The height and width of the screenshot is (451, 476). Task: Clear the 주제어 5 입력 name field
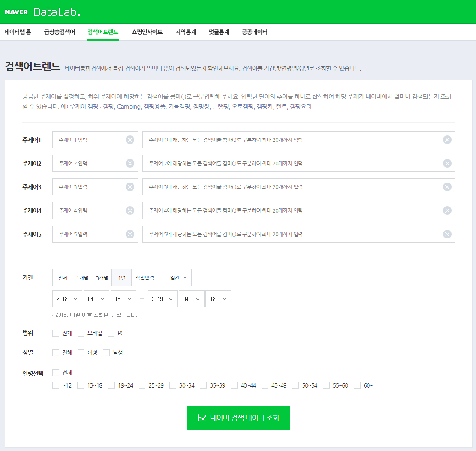tap(130, 235)
